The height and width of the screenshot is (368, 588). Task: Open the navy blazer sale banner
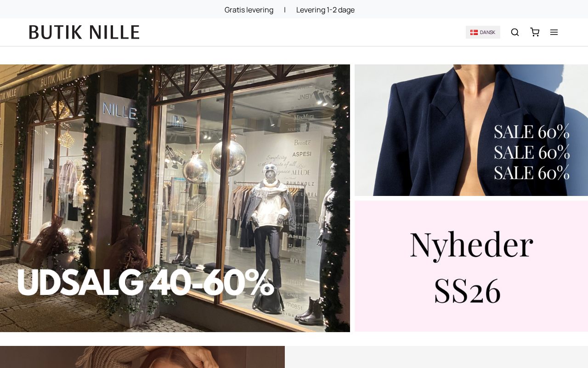[471, 130]
